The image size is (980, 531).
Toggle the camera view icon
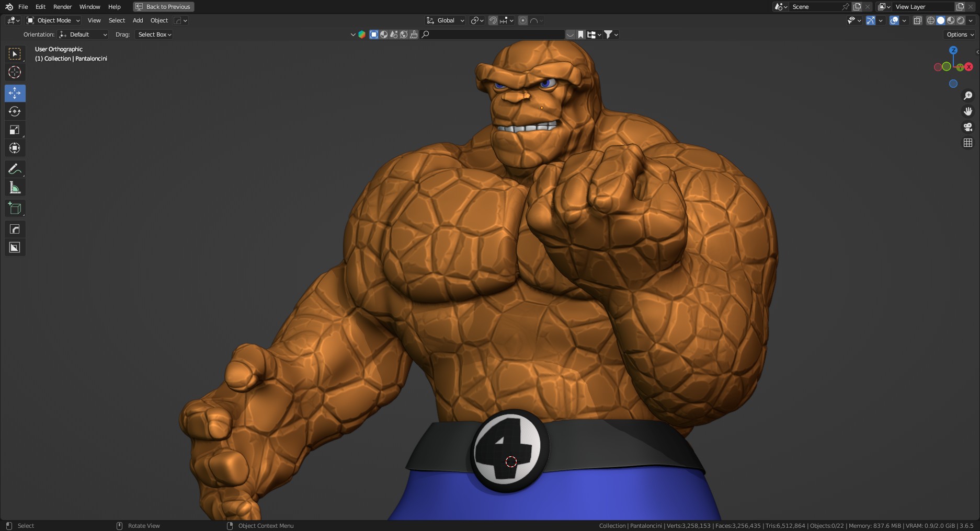[968, 127]
